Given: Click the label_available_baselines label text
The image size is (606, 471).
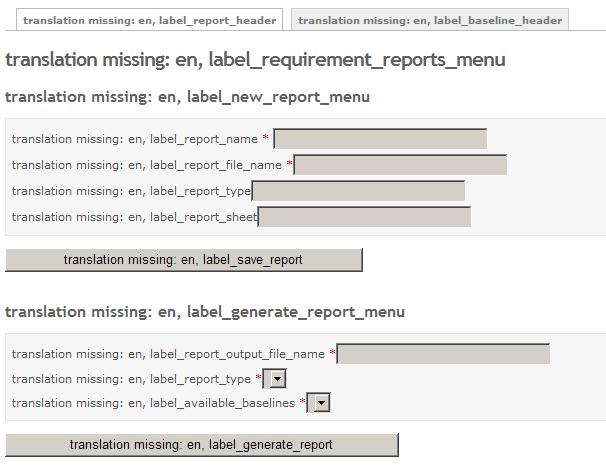Looking at the screenshot, I should coord(153,403).
